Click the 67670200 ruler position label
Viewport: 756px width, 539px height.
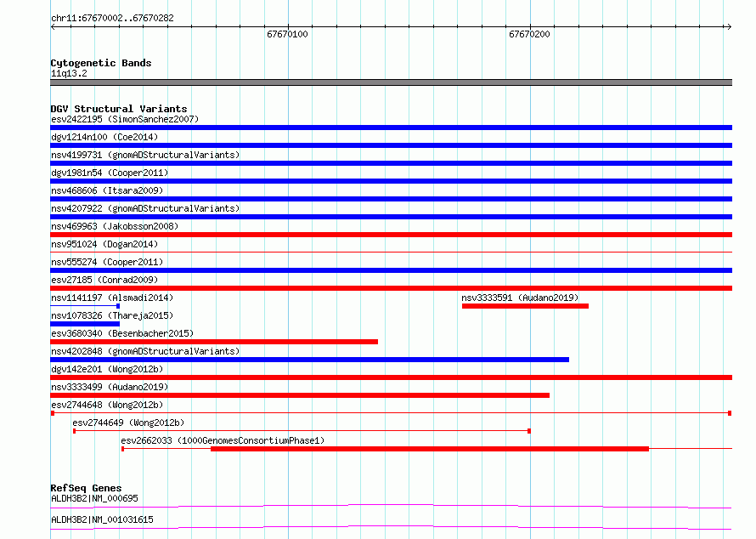pyautogui.click(x=529, y=34)
